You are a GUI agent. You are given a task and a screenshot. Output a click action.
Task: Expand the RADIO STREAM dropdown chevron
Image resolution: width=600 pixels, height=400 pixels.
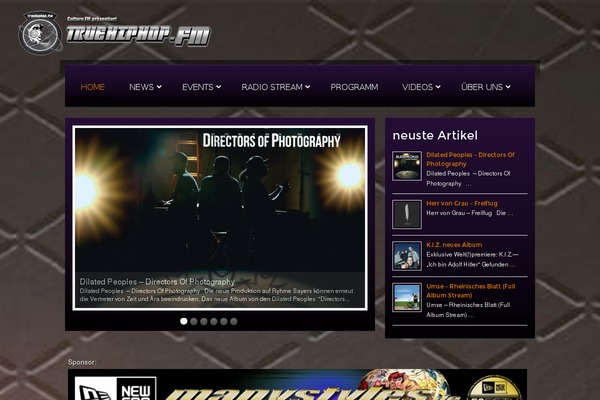point(307,87)
